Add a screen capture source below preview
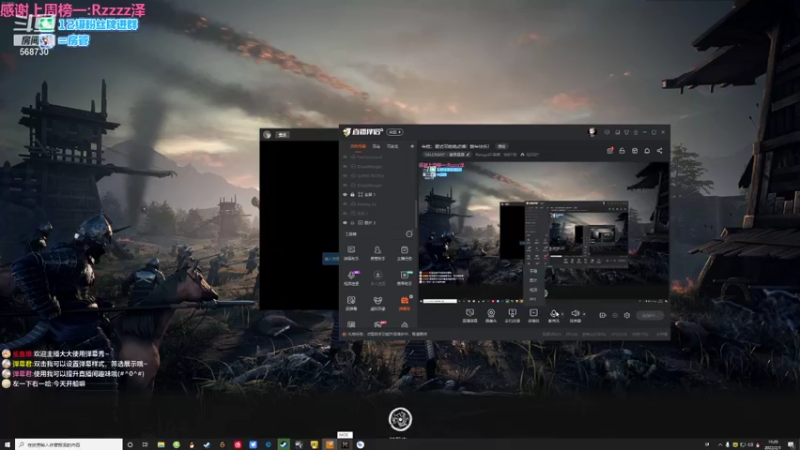 tap(469, 315)
